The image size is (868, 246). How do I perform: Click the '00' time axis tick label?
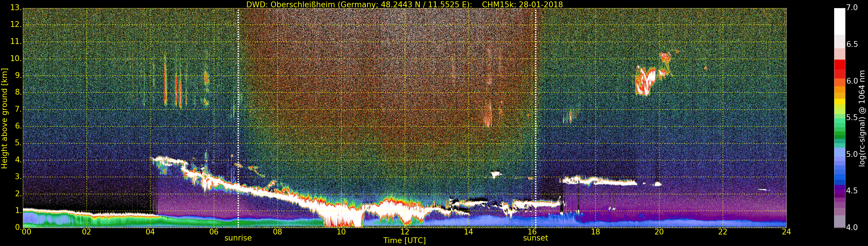point(26,232)
